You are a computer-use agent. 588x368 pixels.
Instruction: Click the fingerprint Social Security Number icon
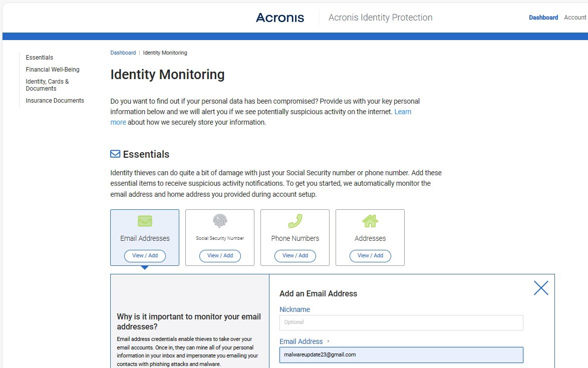[x=220, y=221]
